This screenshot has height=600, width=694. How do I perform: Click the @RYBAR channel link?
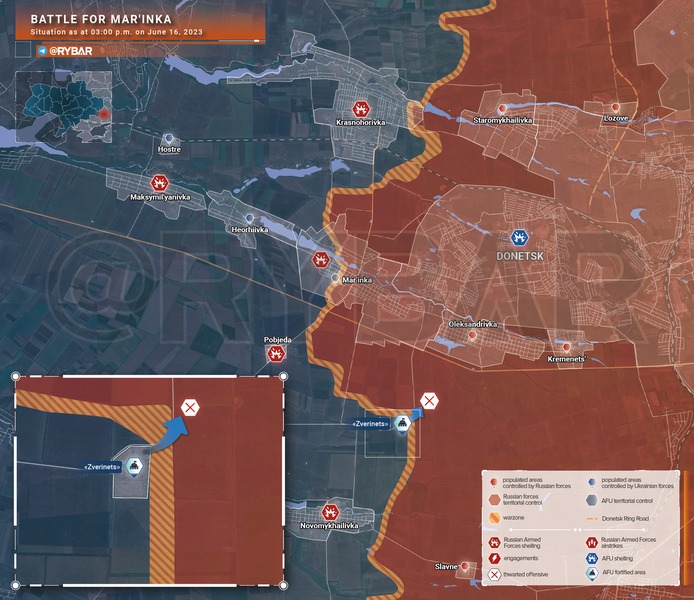click(71, 51)
